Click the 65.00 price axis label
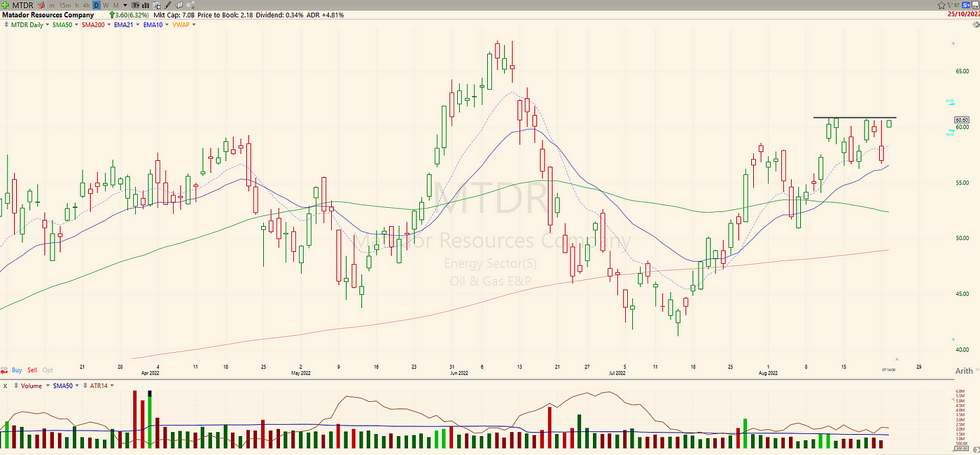This screenshot has height=455, width=980. (961, 71)
